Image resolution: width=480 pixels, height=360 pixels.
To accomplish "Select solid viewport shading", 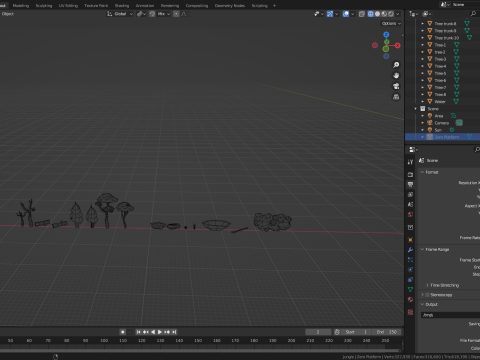I will 377,14.
